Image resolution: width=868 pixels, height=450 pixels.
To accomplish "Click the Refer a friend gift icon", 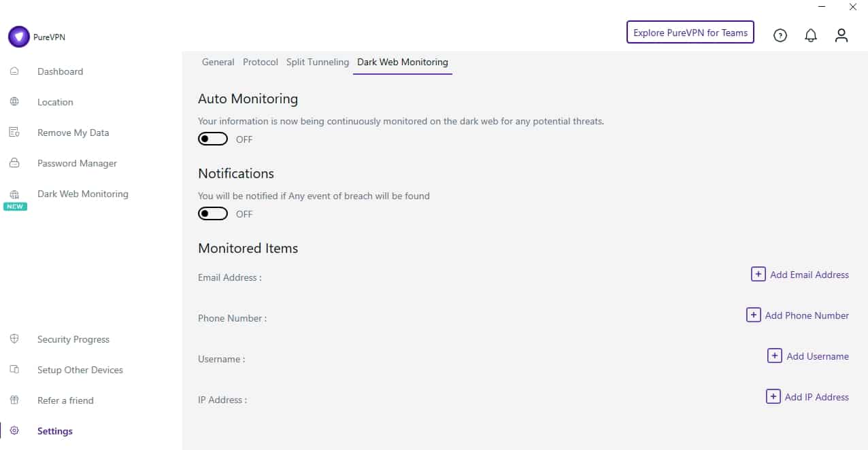I will click(14, 400).
